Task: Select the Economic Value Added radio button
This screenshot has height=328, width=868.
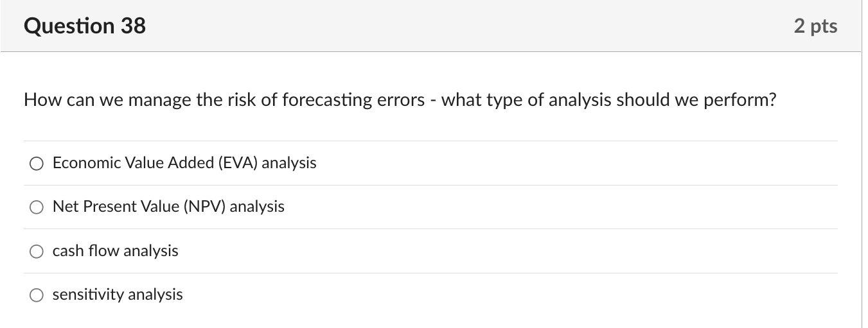Action: click(36, 164)
